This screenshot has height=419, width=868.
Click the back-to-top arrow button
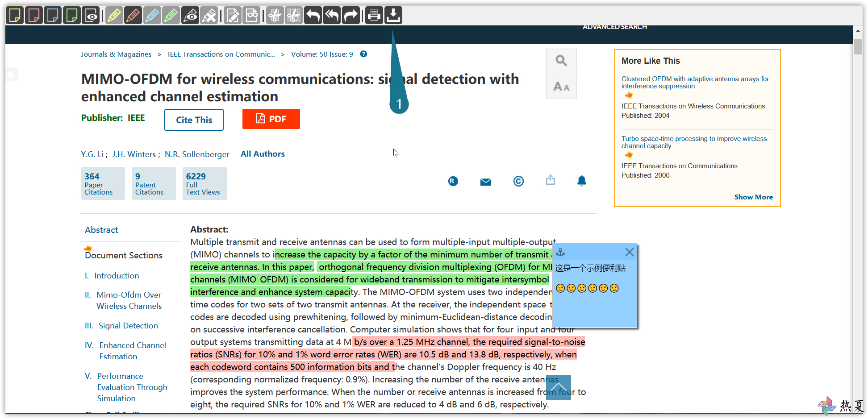(x=558, y=387)
